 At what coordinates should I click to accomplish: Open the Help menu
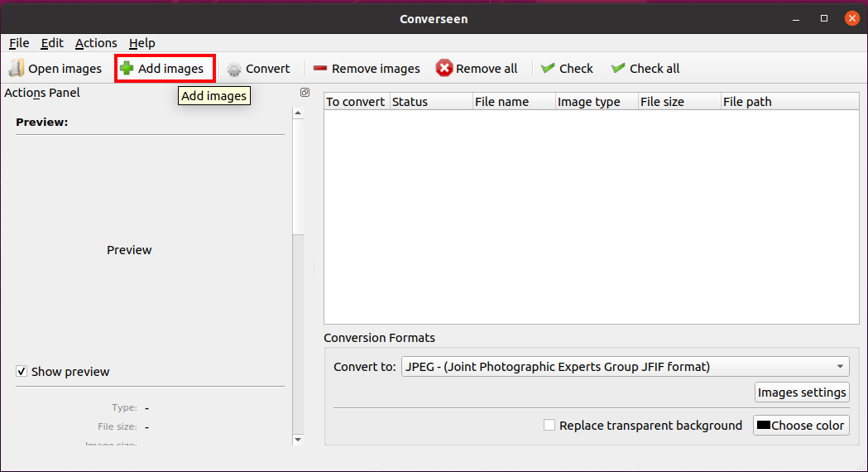pos(141,43)
